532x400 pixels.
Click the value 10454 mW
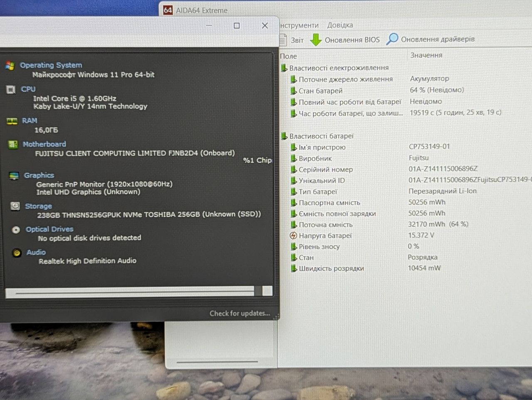click(424, 268)
